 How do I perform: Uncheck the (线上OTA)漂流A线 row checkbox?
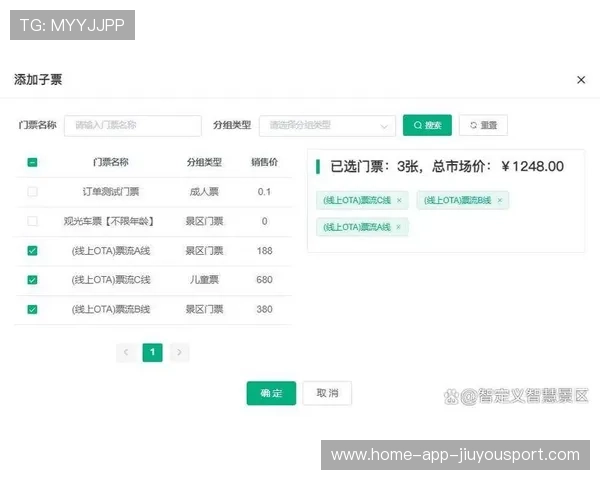pos(33,251)
